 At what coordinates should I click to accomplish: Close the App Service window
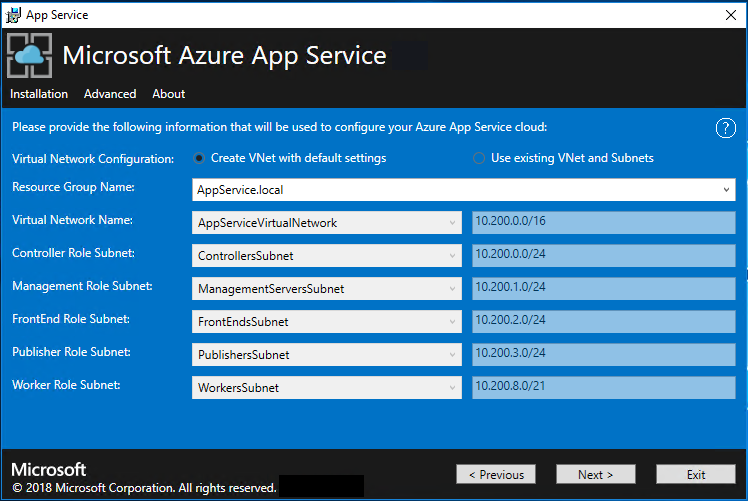[x=730, y=15]
